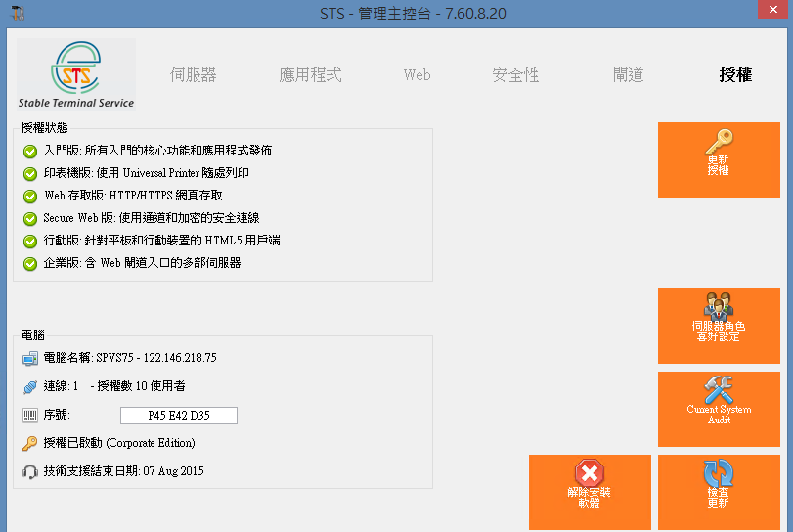Open the 伺服器 tab
The height and width of the screenshot is (532, 793).
pyautogui.click(x=194, y=75)
